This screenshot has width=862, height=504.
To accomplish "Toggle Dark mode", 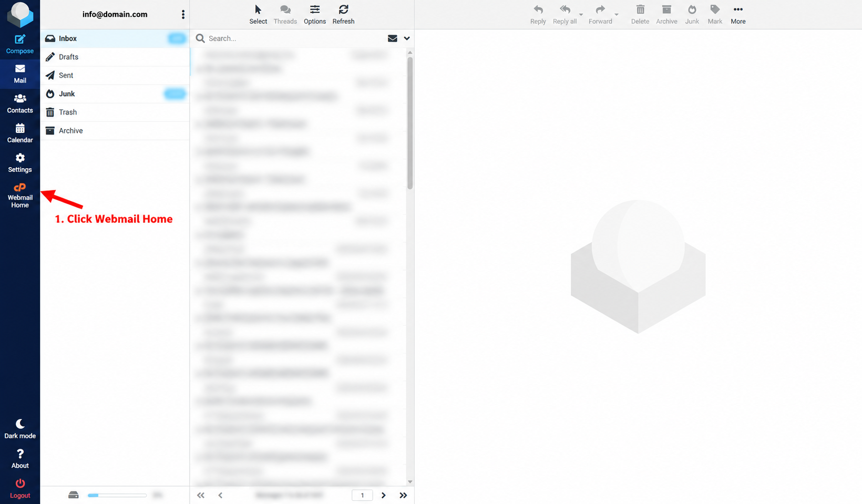I will [20, 429].
